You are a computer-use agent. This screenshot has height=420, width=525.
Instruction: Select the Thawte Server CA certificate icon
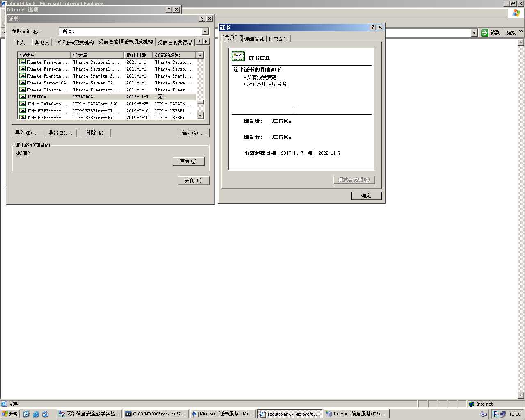point(22,83)
